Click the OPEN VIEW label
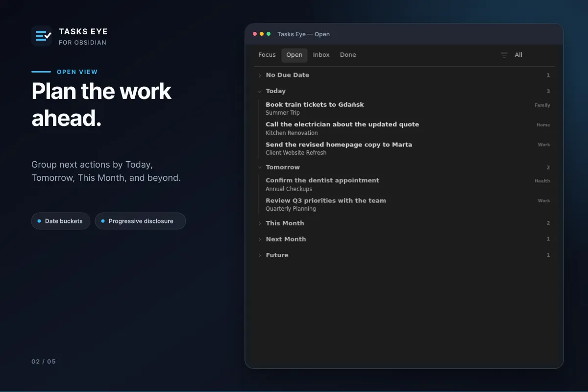Viewport: 588px width, 392px height. [77, 72]
